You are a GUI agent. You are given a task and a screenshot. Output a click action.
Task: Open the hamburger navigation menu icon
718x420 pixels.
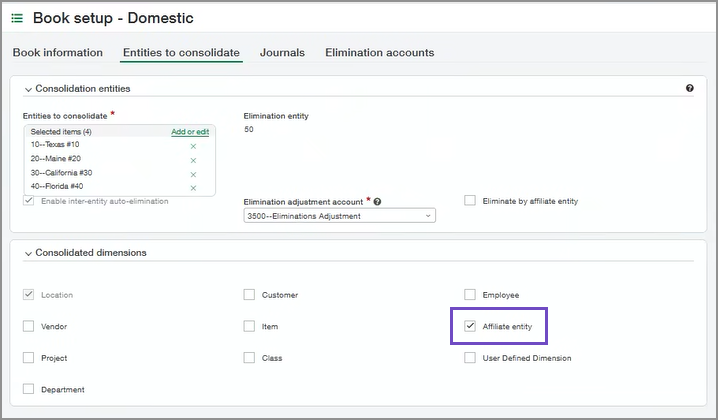click(x=17, y=18)
